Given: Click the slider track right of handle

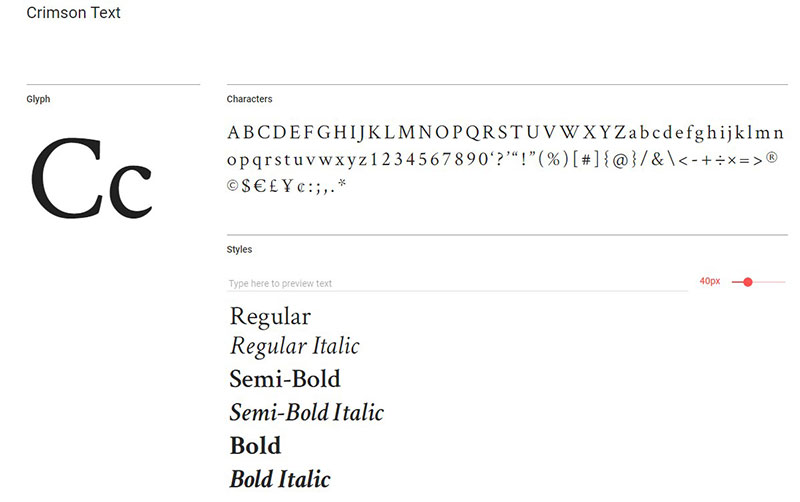Looking at the screenshot, I should [769, 282].
